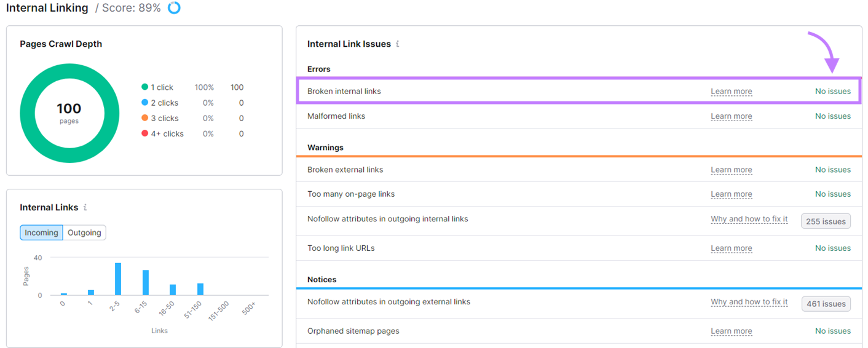Switch to the Incoming links tab
This screenshot has height=348, width=868.
(x=42, y=233)
